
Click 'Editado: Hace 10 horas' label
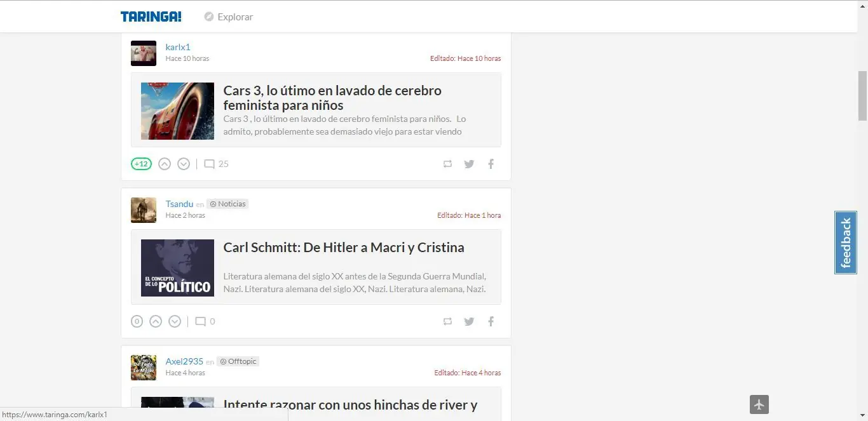tap(465, 58)
